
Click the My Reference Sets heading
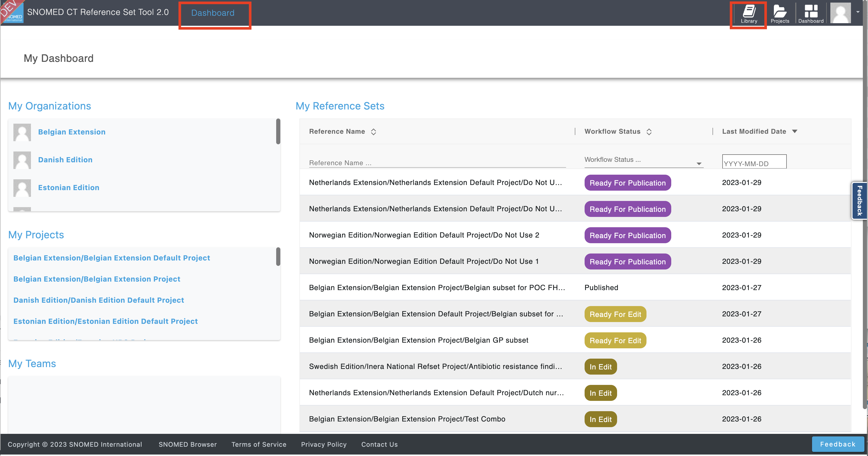[340, 106]
